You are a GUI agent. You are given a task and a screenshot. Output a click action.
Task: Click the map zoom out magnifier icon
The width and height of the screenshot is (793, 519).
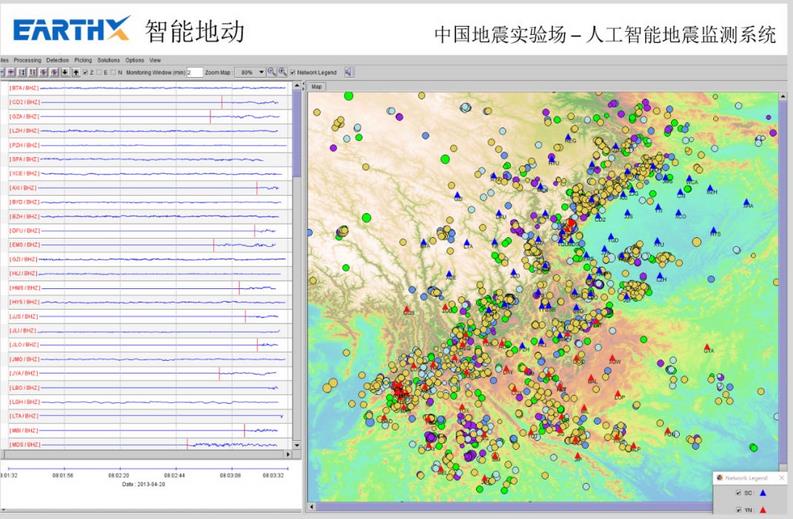click(272, 72)
